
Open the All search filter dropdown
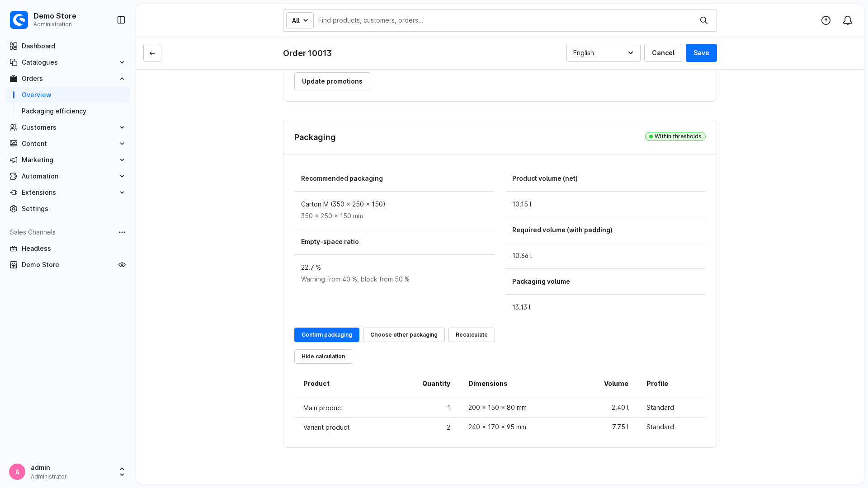300,20
